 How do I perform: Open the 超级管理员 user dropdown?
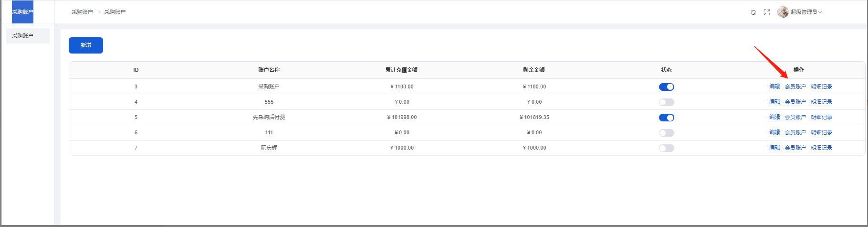pos(806,12)
